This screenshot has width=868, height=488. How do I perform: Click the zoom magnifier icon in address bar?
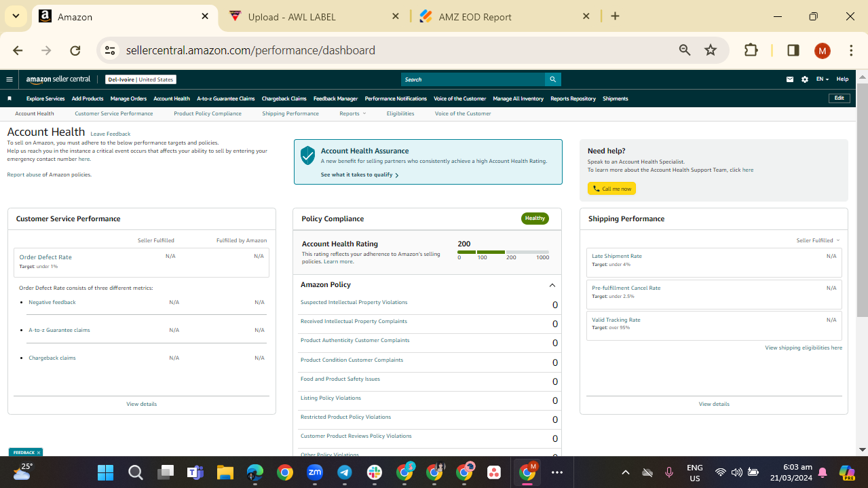685,50
